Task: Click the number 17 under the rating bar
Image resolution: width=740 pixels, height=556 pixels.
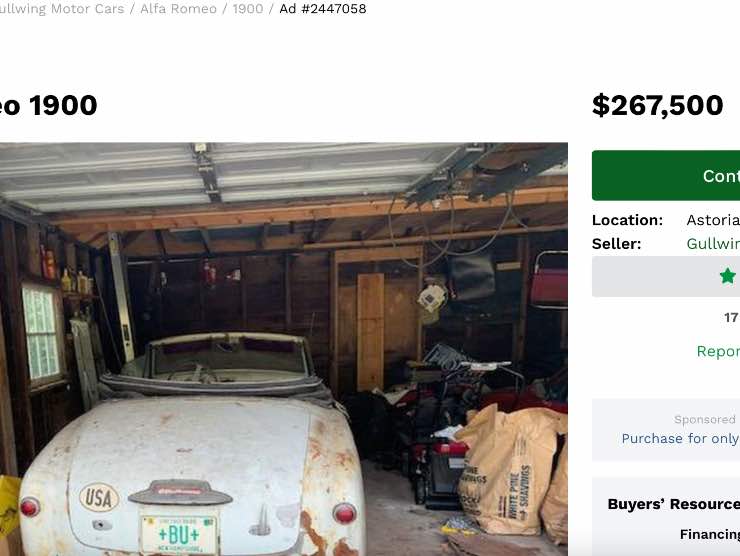Action: click(x=731, y=318)
